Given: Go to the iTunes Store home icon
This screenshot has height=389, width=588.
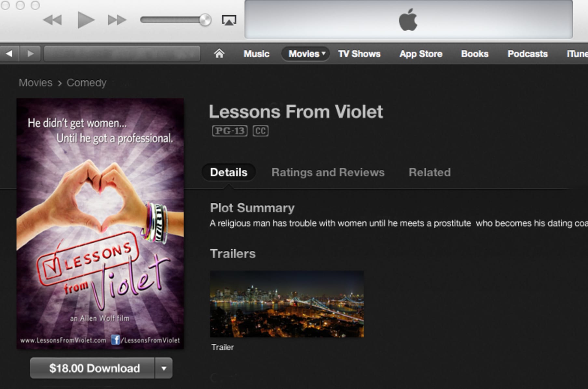Looking at the screenshot, I should pos(219,53).
